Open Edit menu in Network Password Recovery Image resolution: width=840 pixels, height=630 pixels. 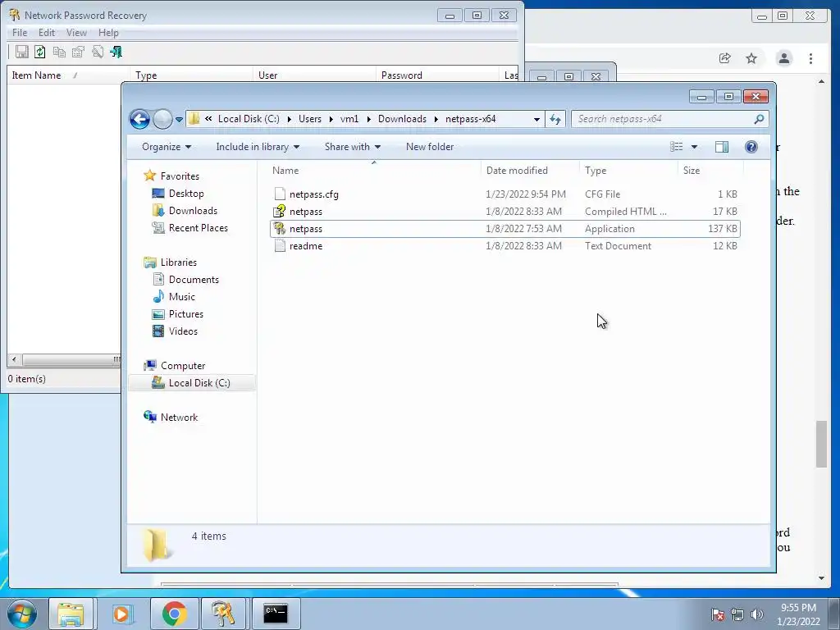point(47,33)
